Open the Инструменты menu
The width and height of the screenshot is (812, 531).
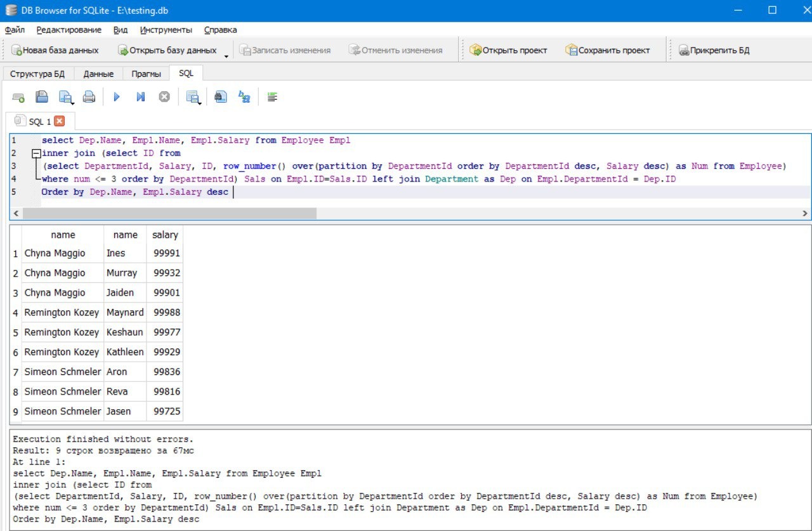tap(166, 30)
